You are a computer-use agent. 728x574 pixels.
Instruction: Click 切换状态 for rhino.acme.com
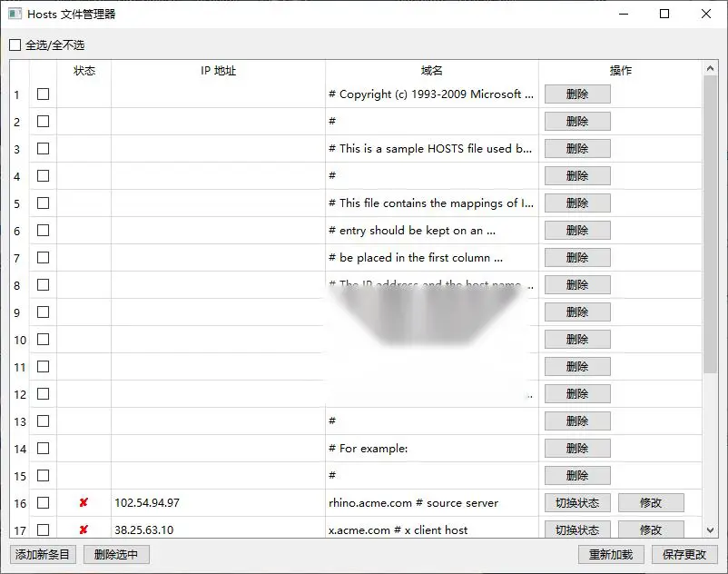pyautogui.click(x=577, y=503)
